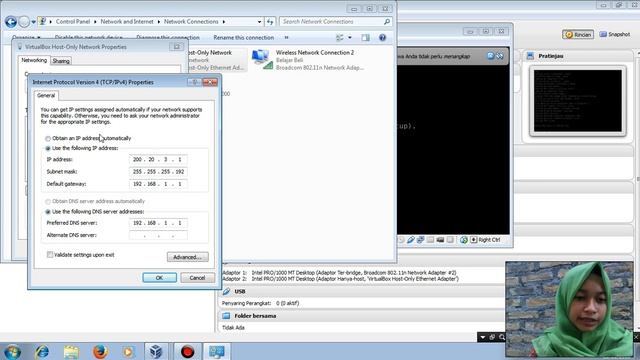The width and height of the screenshot is (640, 360).
Task: Change your view icon in Explorer toolbar
Action: point(340,38)
